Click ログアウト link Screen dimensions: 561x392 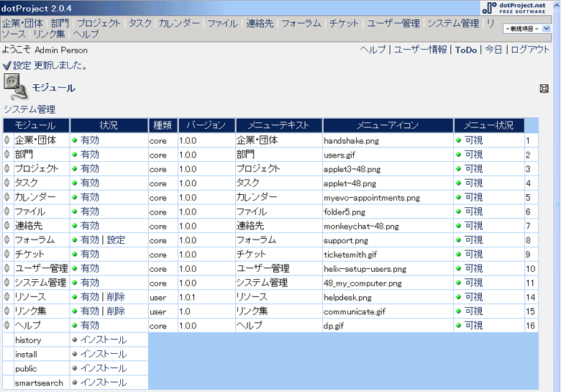pos(530,50)
